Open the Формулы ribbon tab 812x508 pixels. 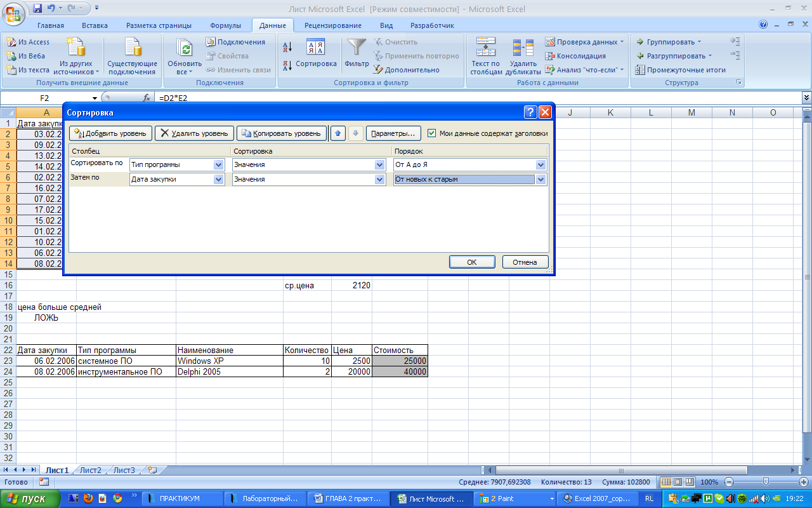225,25
